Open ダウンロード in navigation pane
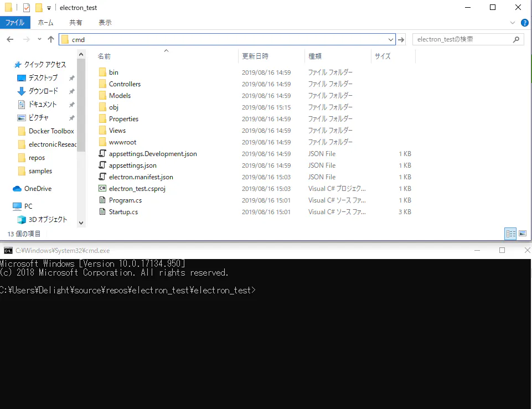Image resolution: width=532 pixels, height=409 pixels. (43, 91)
